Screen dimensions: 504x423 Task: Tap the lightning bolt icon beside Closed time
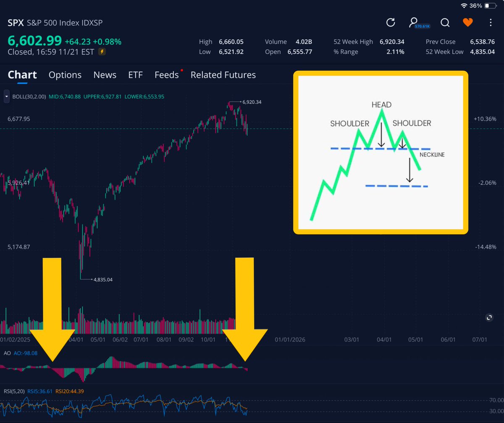[x=102, y=52]
